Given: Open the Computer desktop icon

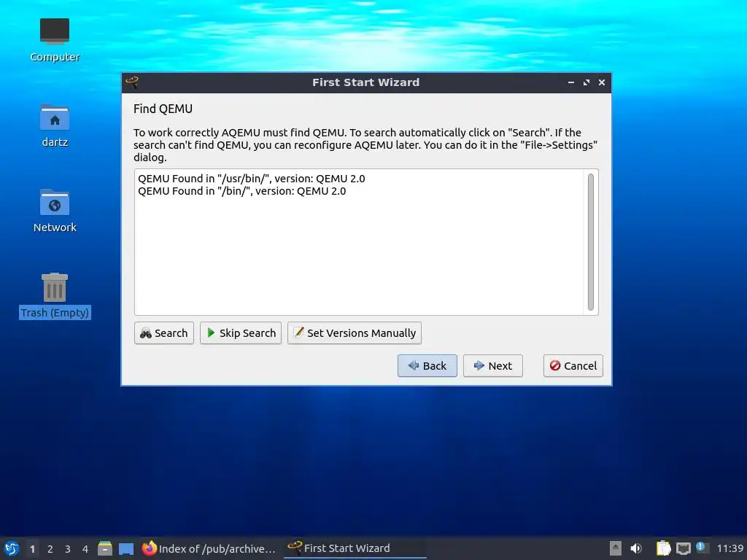Looking at the screenshot, I should coord(55,40).
